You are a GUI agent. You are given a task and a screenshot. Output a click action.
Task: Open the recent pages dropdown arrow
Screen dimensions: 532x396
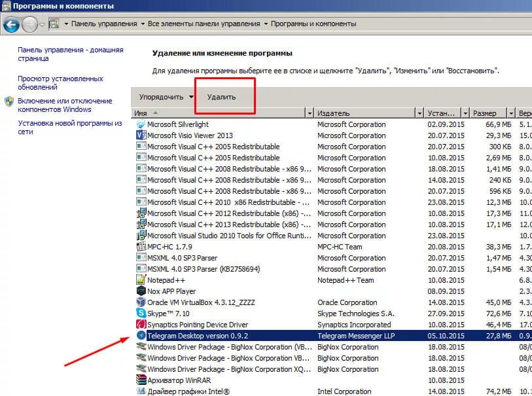pos(42,24)
